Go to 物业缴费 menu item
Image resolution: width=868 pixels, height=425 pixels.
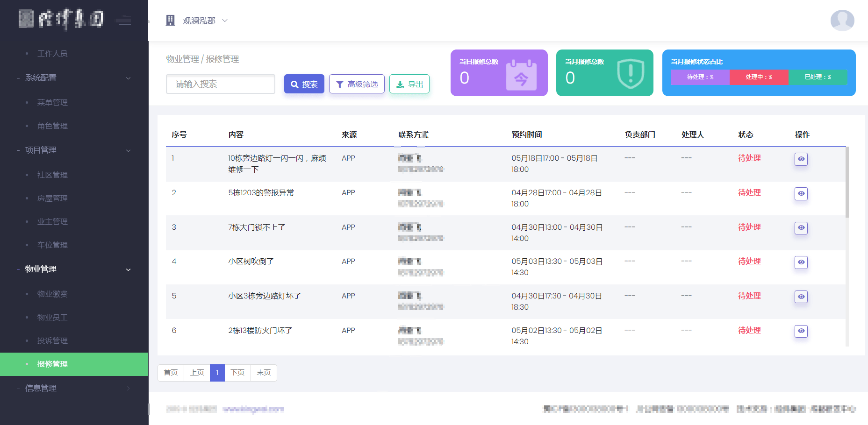[52, 294]
